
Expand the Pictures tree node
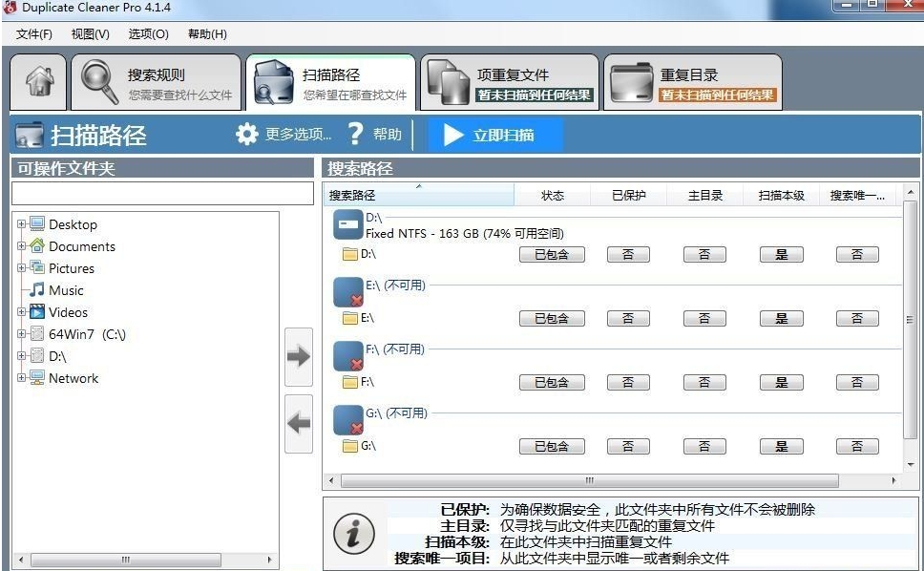click(x=21, y=267)
